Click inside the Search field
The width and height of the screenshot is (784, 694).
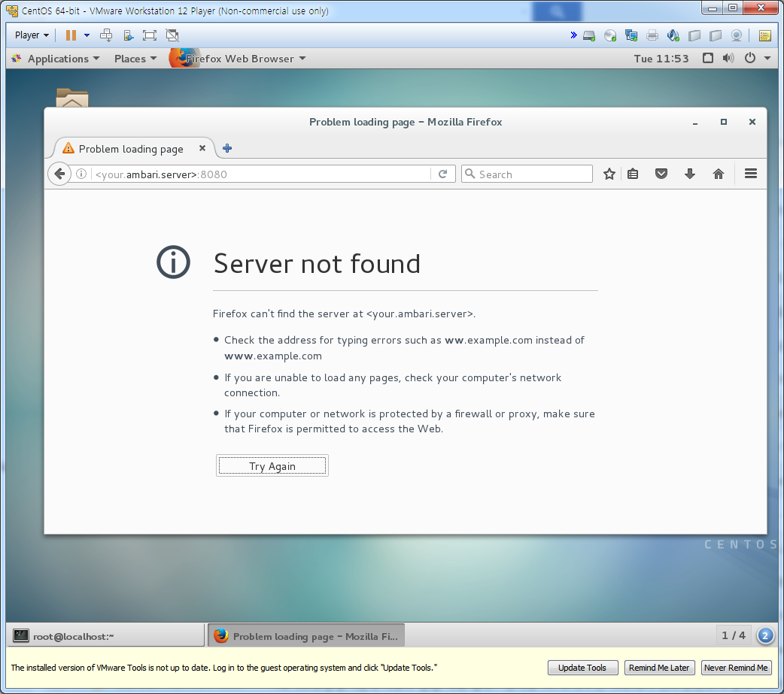pos(527,174)
